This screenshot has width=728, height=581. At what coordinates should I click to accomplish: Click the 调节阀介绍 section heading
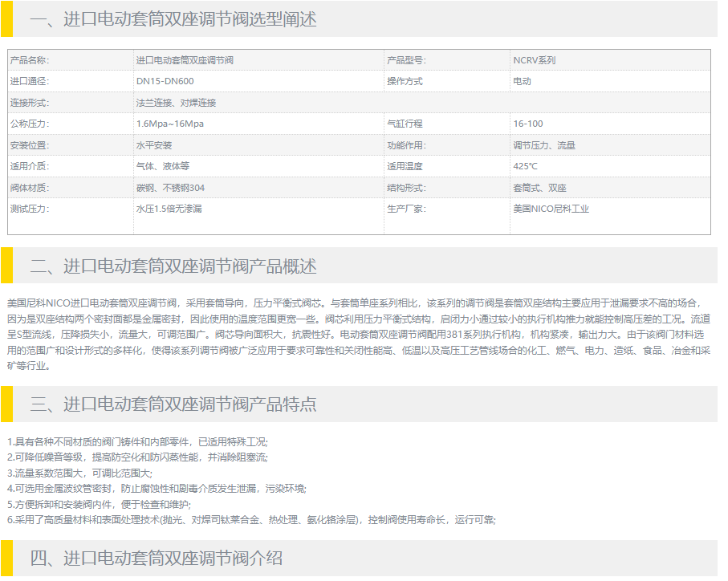click(157, 558)
